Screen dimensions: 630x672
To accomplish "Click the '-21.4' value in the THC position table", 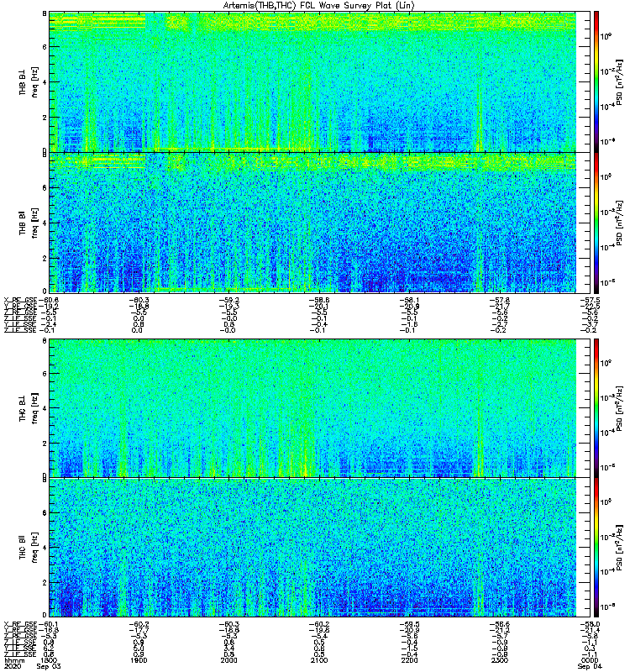I will point(590,630).
